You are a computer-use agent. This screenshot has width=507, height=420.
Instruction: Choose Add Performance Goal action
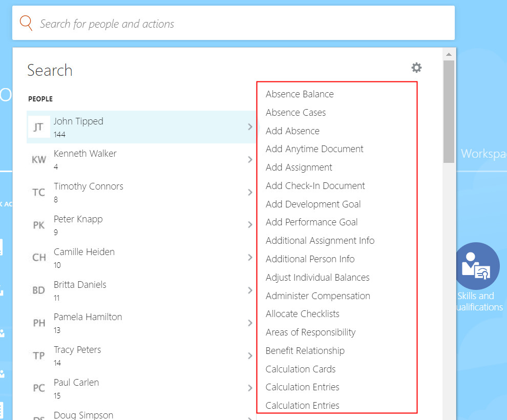[x=311, y=222]
